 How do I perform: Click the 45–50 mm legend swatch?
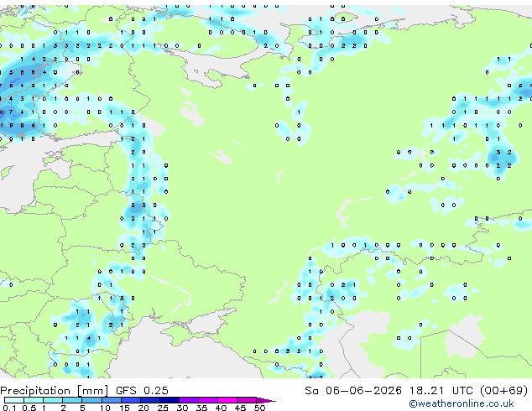[x=247, y=400]
